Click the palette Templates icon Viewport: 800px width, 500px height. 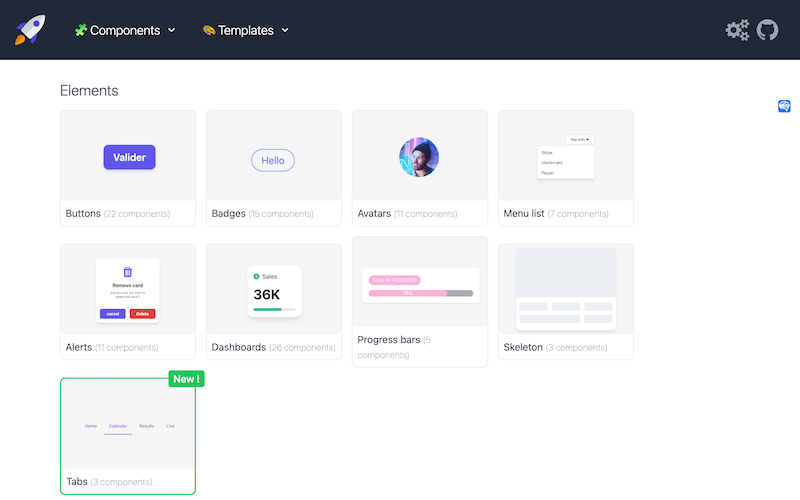(x=209, y=30)
